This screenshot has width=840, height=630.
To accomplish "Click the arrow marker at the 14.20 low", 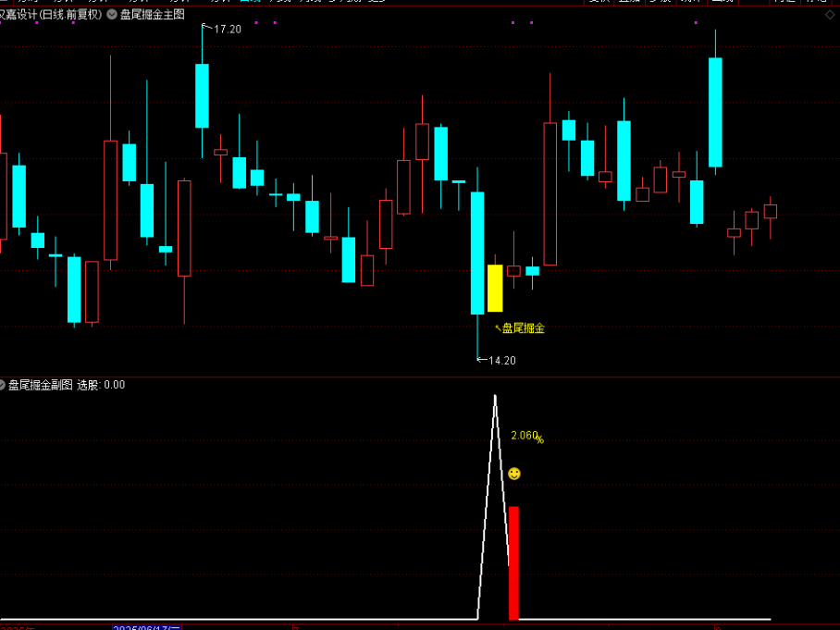I will pyautogui.click(x=481, y=359).
